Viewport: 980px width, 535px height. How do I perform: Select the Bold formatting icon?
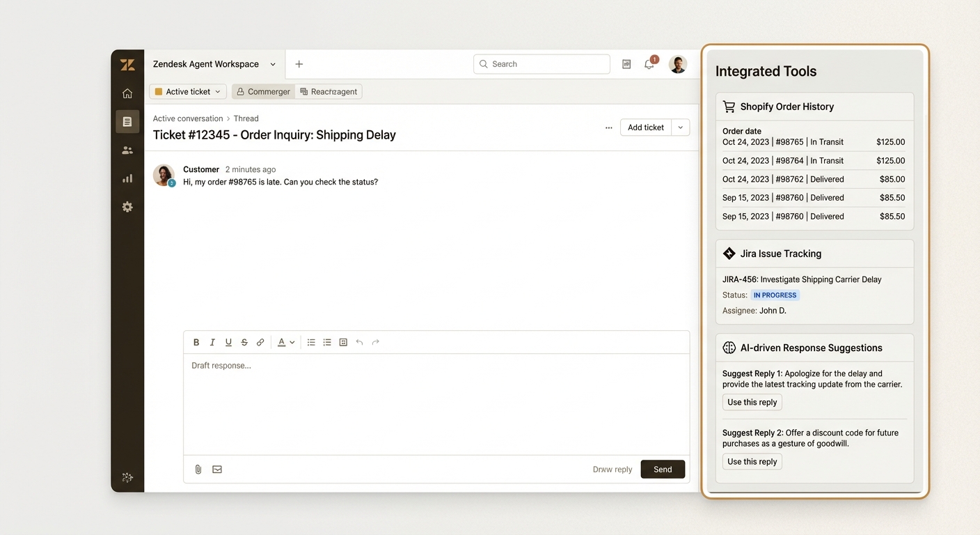tap(196, 342)
